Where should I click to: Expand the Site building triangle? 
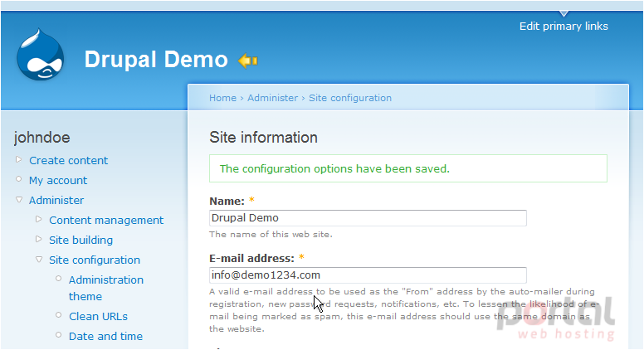tap(39, 239)
